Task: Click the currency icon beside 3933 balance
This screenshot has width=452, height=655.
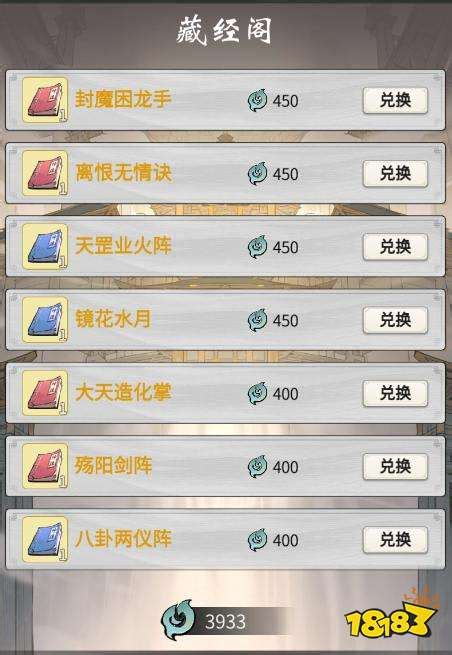Action: (178, 619)
